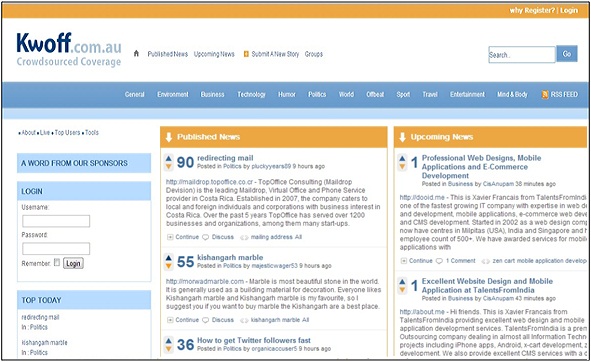
Task: Visit http://maildrop.topoffice.co.cr link
Action: pyautogui.click(x=210, y=182)
